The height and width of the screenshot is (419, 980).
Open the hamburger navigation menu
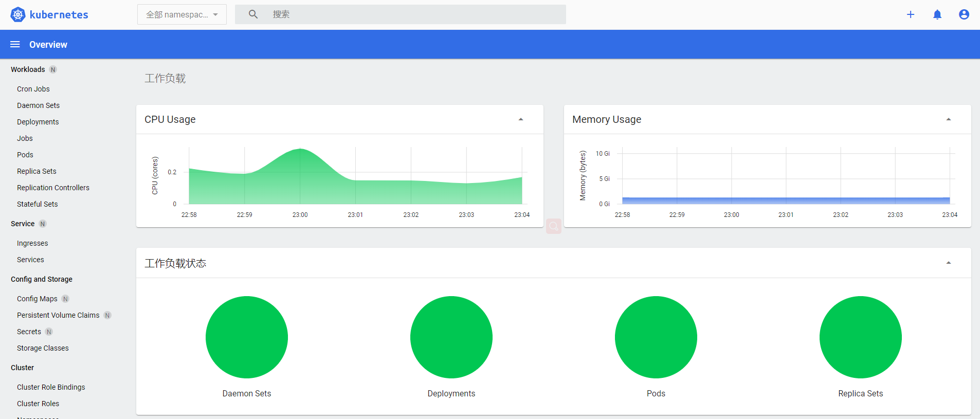(15, 45)
